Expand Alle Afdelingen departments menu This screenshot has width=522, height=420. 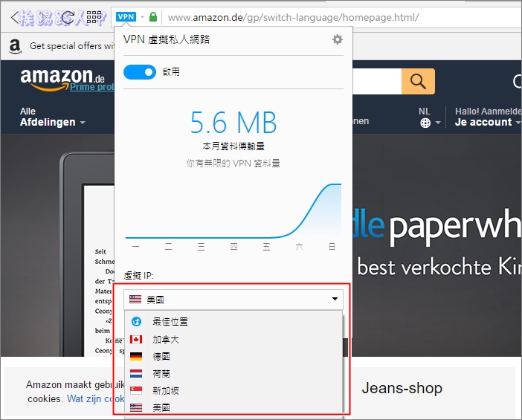(x=52, y=117)
